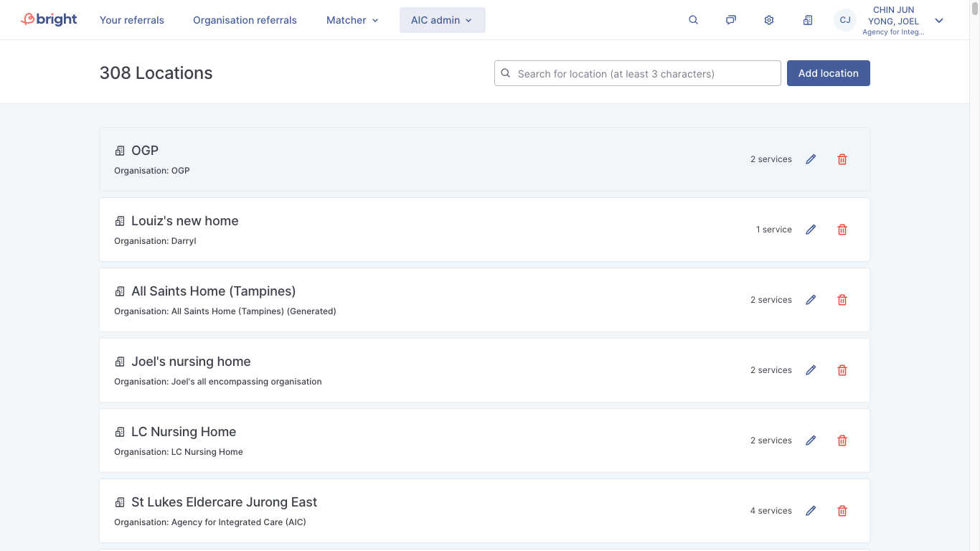
Task: Delete LC Nursing Home location
Action: click(842, 441)
